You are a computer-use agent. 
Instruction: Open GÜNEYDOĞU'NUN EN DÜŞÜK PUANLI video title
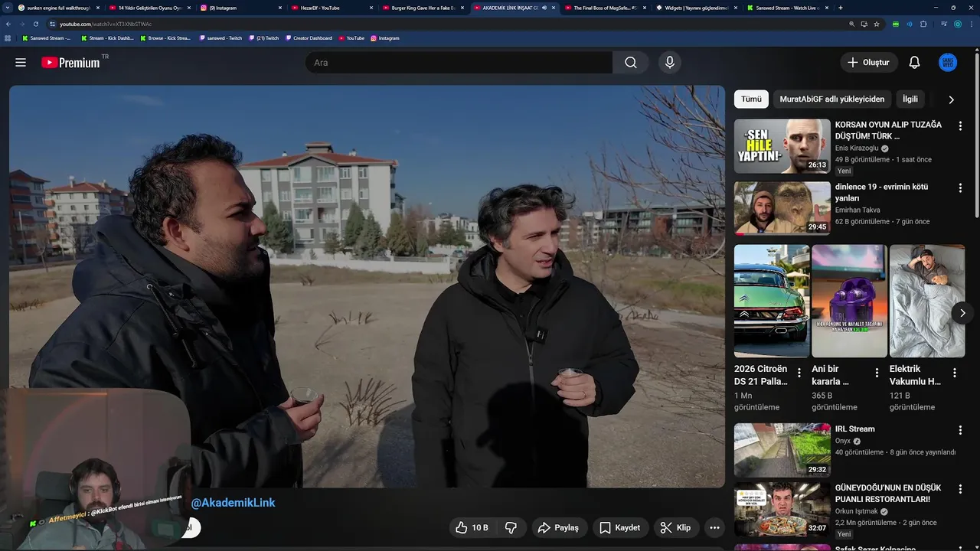click(x=888, y=494)
